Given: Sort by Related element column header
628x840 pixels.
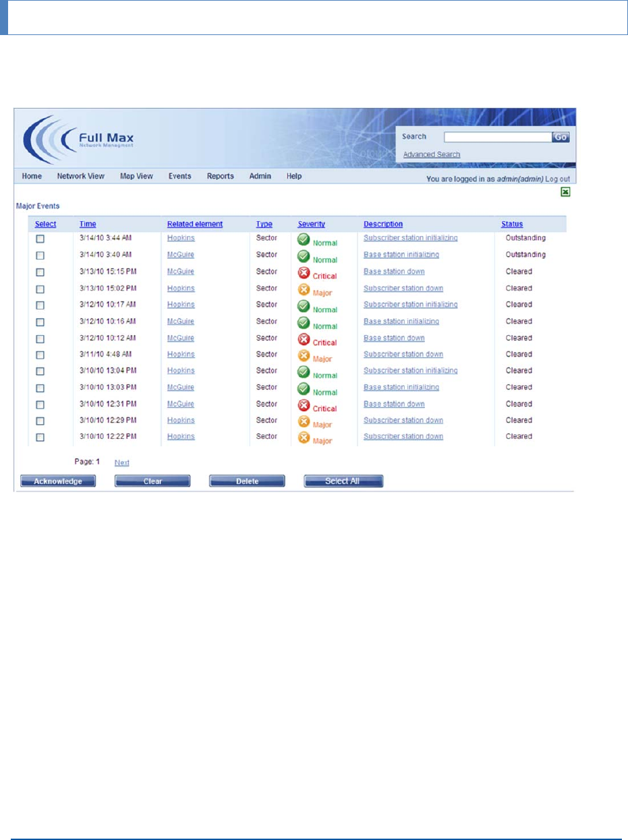Looking at the screenshot, I should pyautogui.click(x=195, y=224).
